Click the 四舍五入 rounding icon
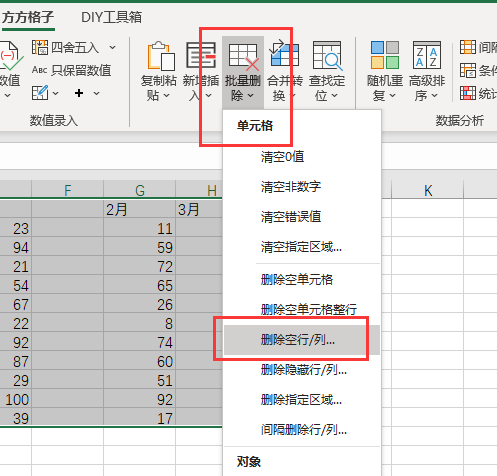The image size is (497, 476). (x=40, y=47)
